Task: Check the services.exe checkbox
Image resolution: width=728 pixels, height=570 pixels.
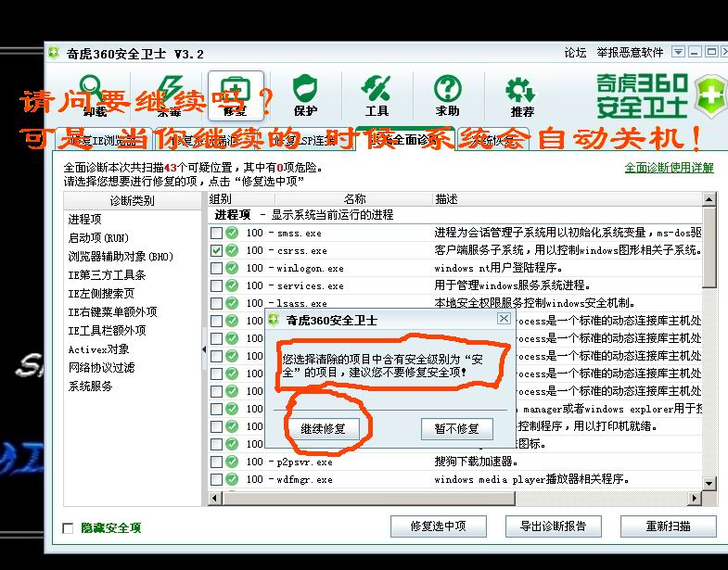Action: coord(216,285)
